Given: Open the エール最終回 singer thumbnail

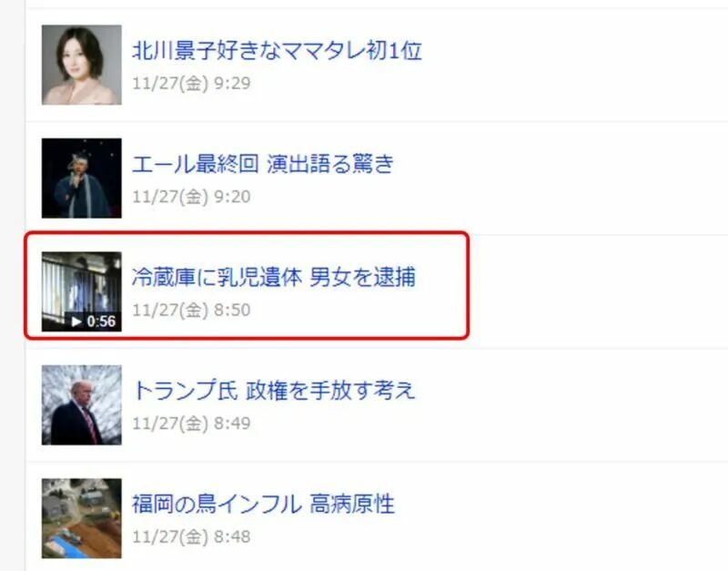Looking at the screenshot, I should [82, 178].
